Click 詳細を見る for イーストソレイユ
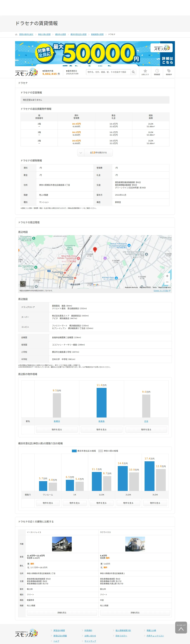The width and height of the screenshot is (190, 644). [x=62, y=613]
